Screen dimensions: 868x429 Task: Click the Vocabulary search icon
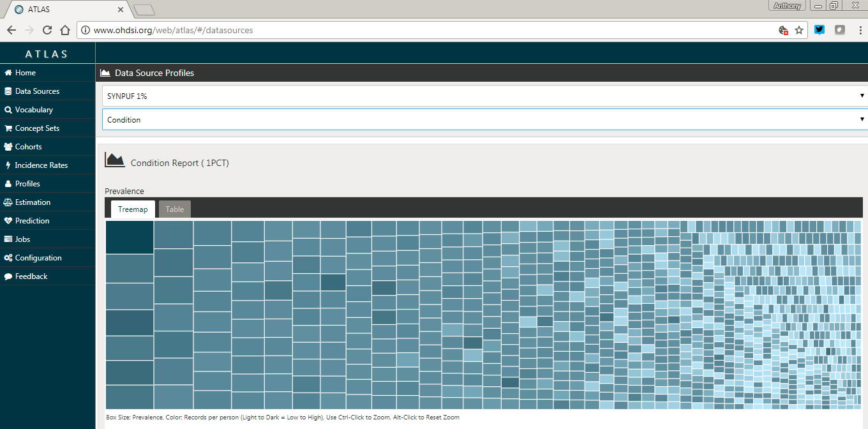coord(8,110)
